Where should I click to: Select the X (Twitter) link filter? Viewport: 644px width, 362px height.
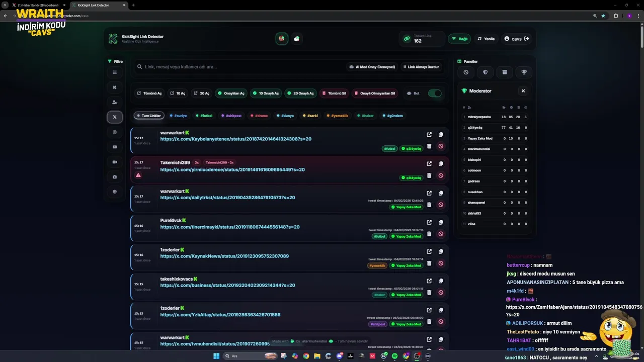pos(115,117)
